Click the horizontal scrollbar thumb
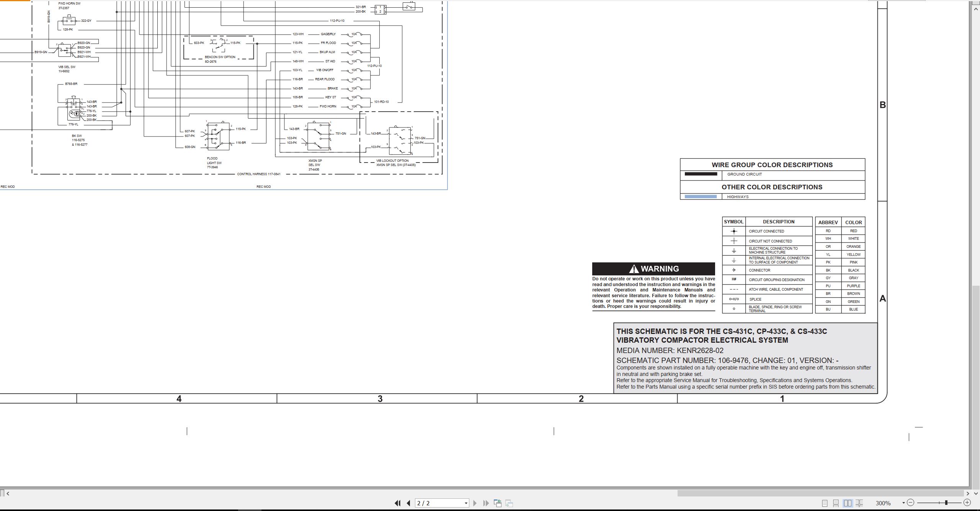980x511 pixels. (x=820, y=493)
